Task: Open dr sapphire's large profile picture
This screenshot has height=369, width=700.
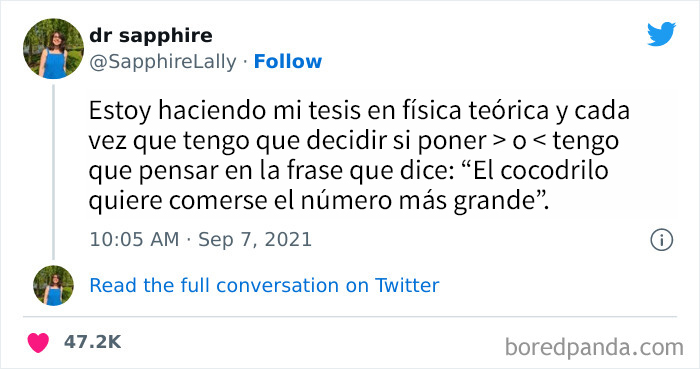Action: [x=54, y=49]
